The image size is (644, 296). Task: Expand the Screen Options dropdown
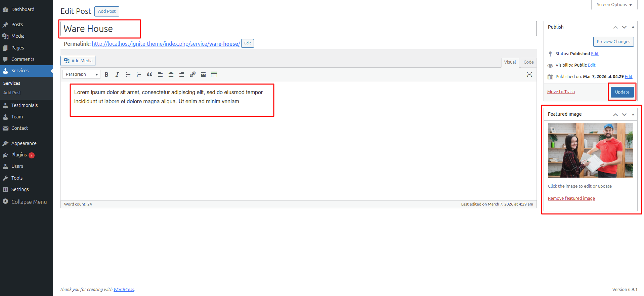coord(614,5)
